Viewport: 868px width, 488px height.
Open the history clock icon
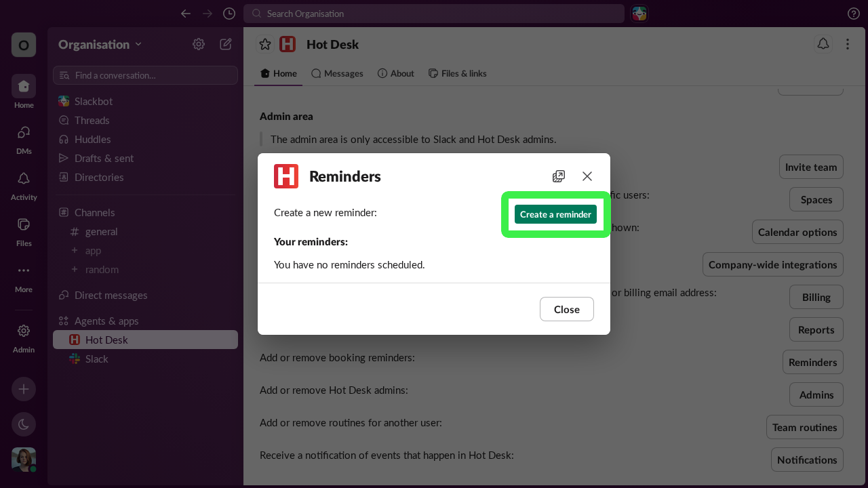(229, 14)
